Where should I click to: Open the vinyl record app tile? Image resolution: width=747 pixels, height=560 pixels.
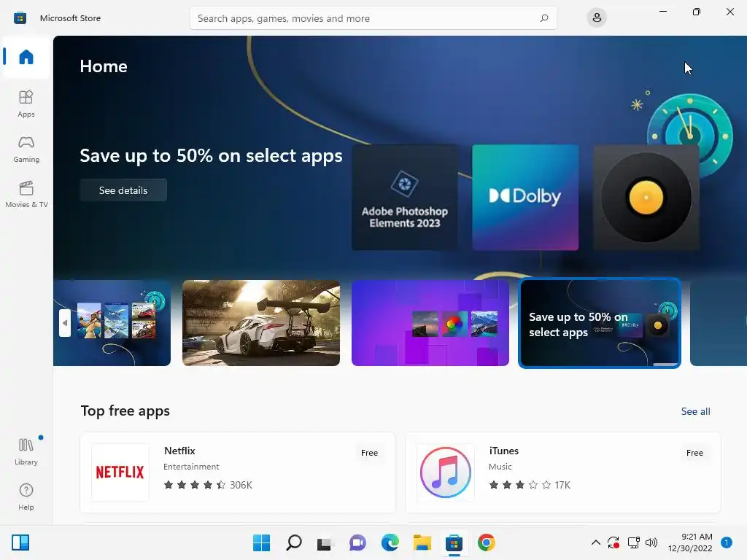click(x=646, y=197)
